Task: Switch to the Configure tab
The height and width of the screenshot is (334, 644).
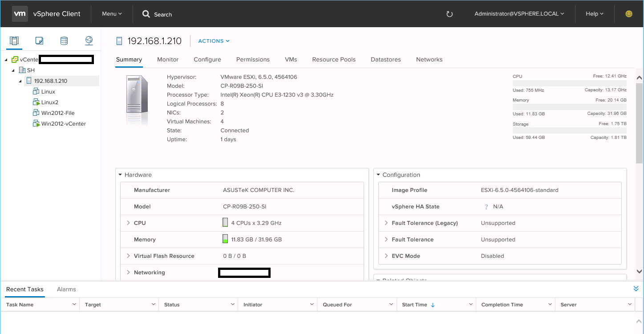Action: point(207,59)
